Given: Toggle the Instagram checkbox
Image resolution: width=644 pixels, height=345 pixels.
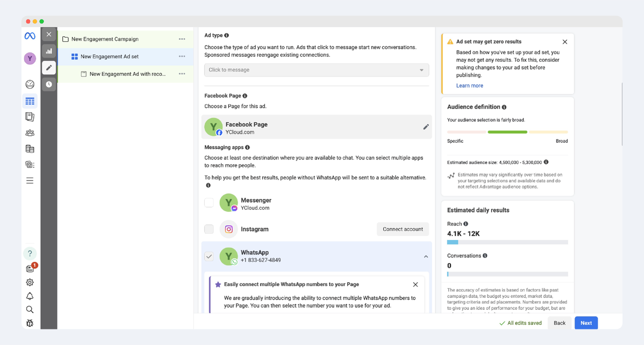Looking at the screenshot, I should coord(209,229).
